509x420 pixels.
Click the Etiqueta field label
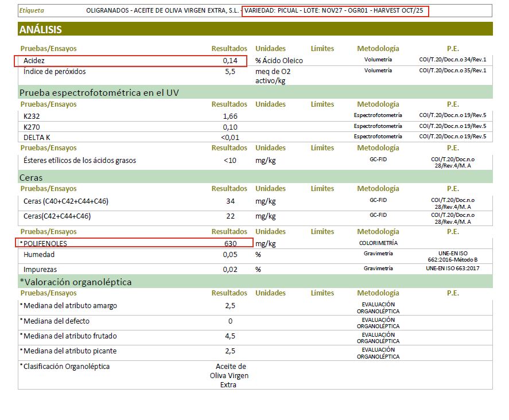[32, 11]
